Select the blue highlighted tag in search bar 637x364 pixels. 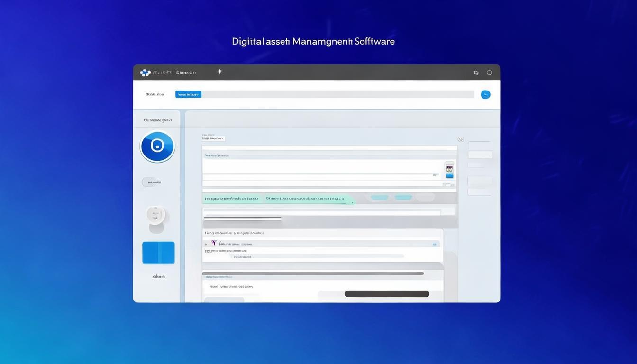[188, 94]
